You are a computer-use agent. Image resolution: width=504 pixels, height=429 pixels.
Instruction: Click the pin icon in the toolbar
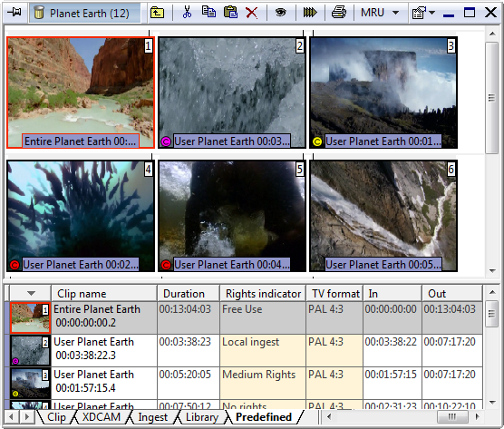click(15, 13)
